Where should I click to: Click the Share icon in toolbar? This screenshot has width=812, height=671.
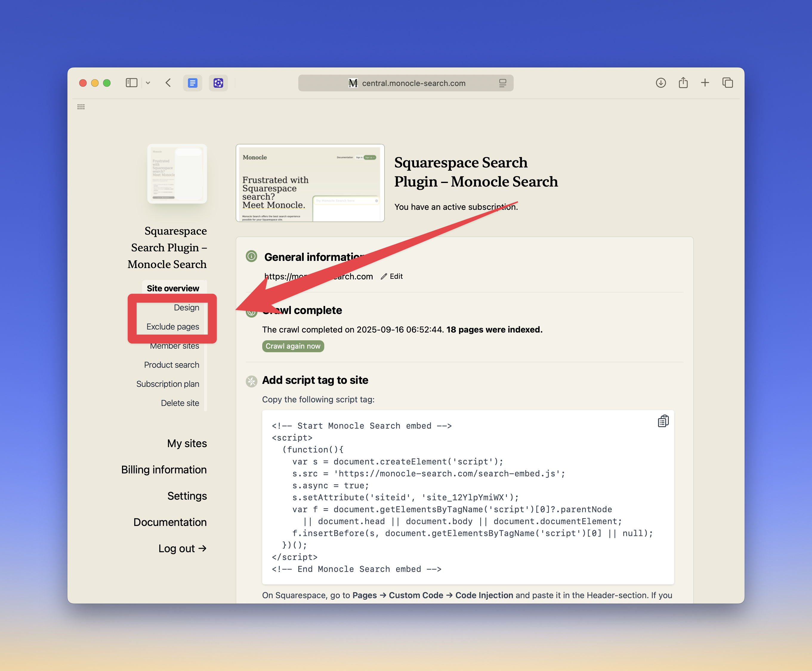pos(683,83)
